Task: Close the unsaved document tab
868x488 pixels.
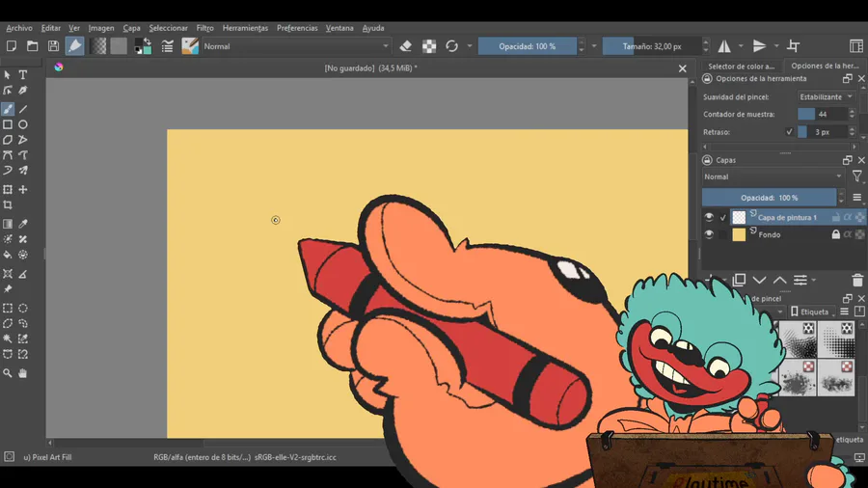Action: (683, 68)
